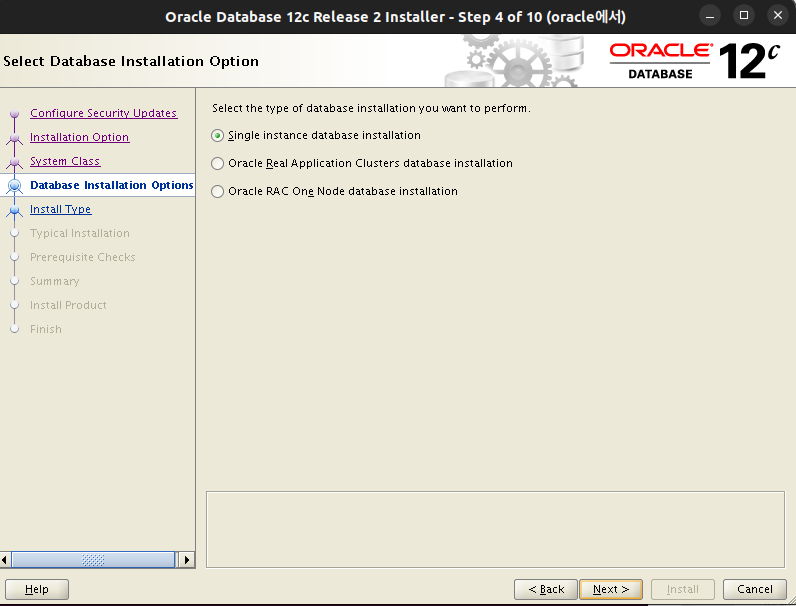The image size is (796, 606).
Task: Pick Oracle RAC One Node database installation
Action: 217,191
